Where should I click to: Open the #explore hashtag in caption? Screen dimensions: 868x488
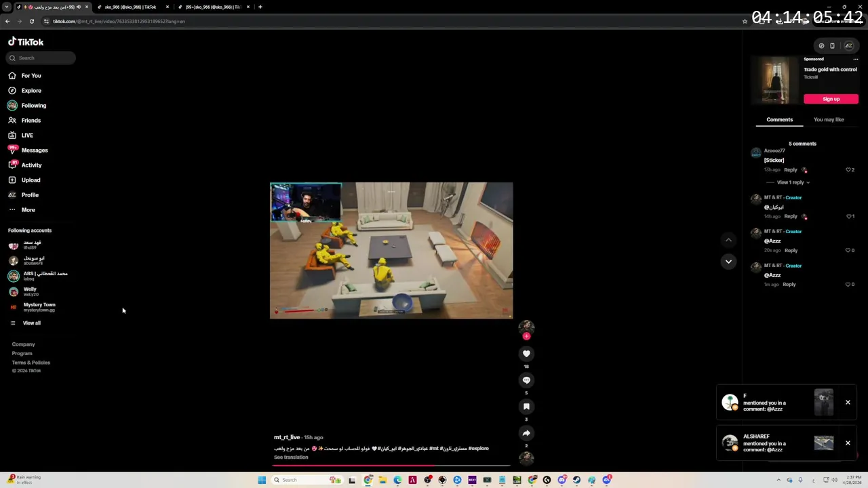(x=478, y=449)
